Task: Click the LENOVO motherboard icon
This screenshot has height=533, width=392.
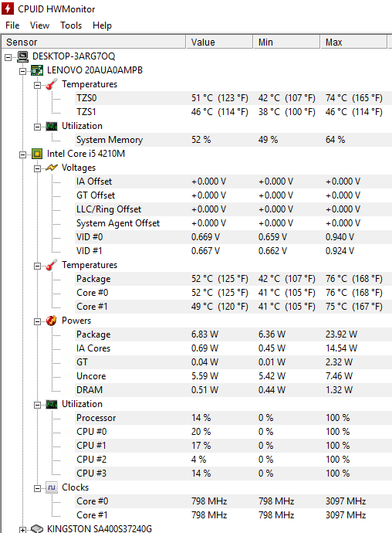Action: click(37, 70)
